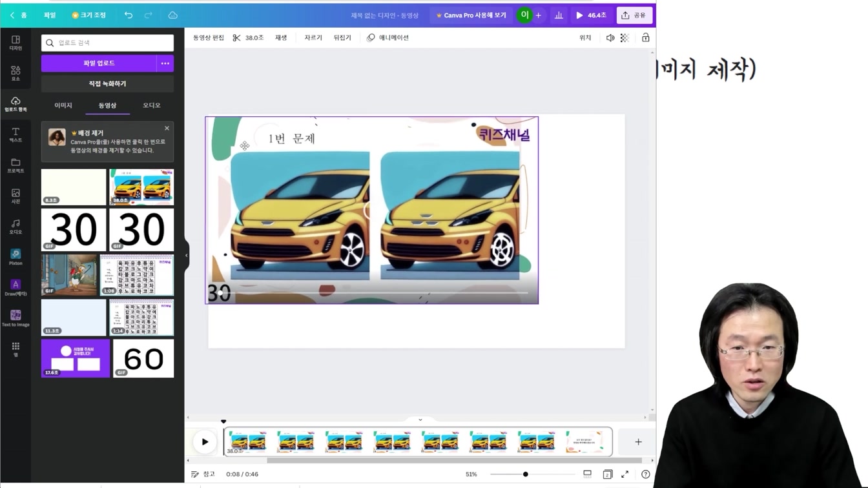Open the 프로젝트 (Projects) sidebar tab

[x=15, y=166]
